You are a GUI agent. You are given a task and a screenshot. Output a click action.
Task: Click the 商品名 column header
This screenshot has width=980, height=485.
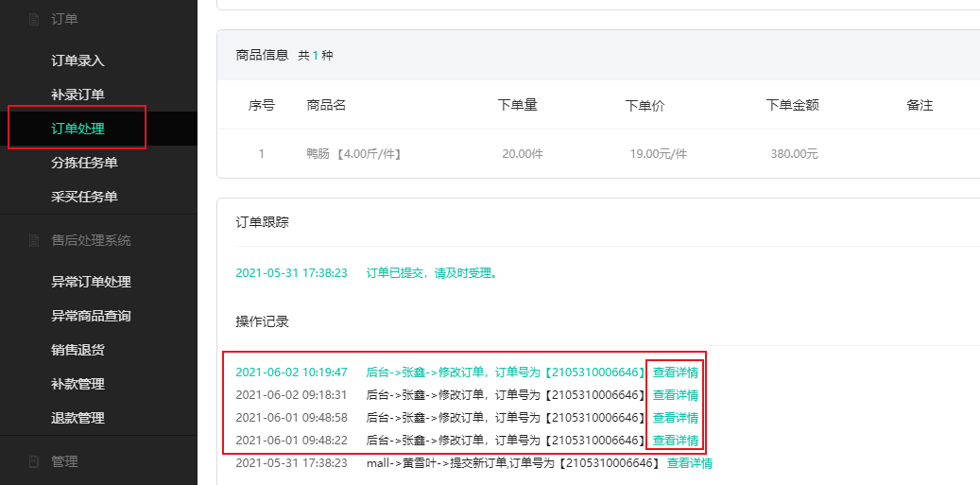pos(326,105)
